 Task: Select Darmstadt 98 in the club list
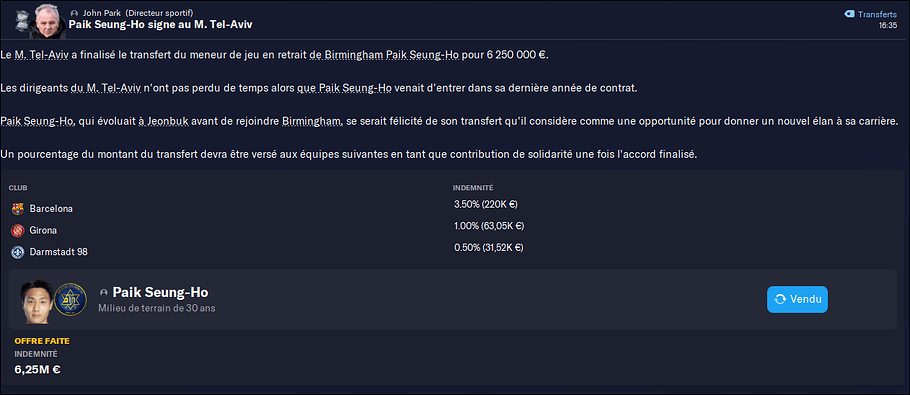[59, 252]
